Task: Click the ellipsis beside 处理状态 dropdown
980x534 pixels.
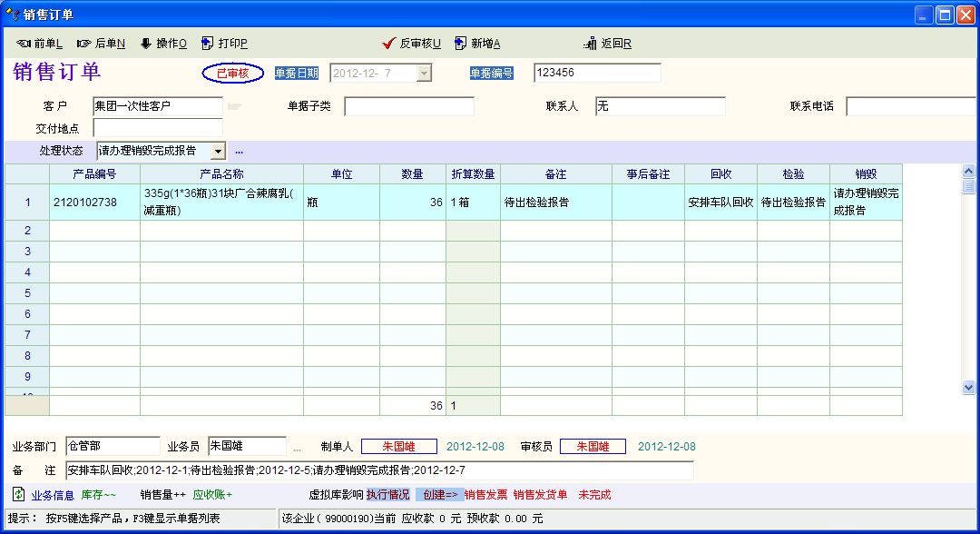Action: point(240,151)
